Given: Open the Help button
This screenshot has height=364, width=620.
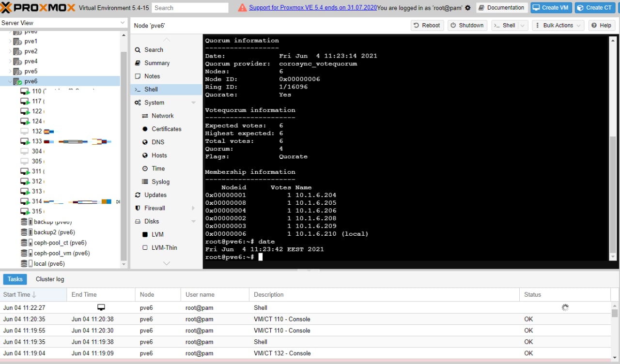Looking at the screenshot, I should 602,26.
